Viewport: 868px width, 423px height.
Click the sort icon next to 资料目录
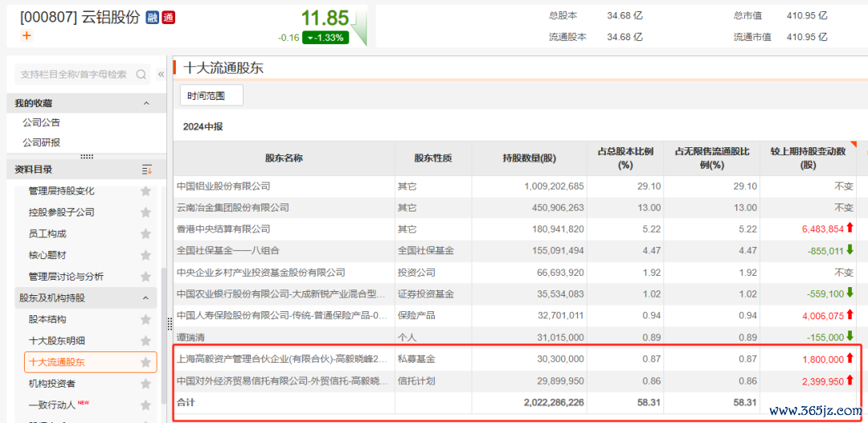[146, 170]
